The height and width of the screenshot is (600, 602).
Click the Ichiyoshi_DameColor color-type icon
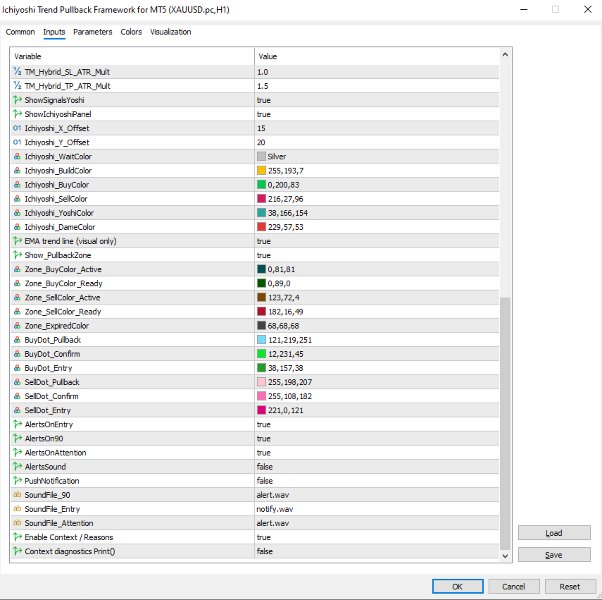[17, 227]
